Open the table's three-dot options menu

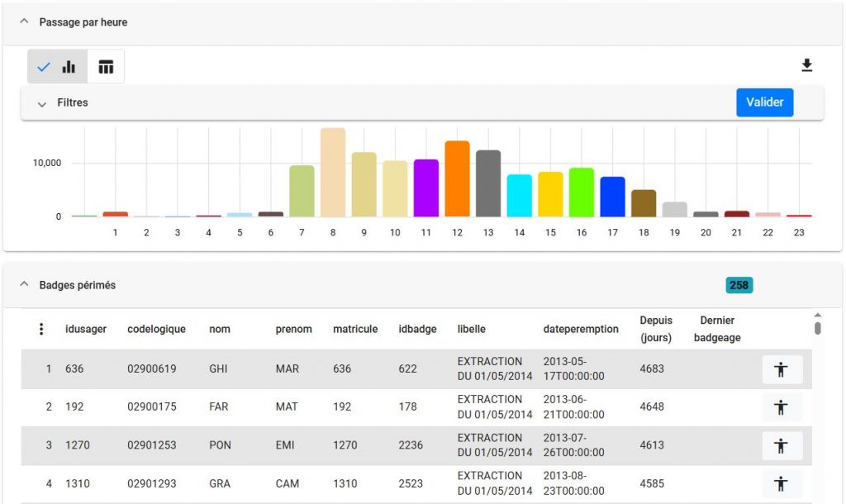pyautogui.click(x=41, y=329)
